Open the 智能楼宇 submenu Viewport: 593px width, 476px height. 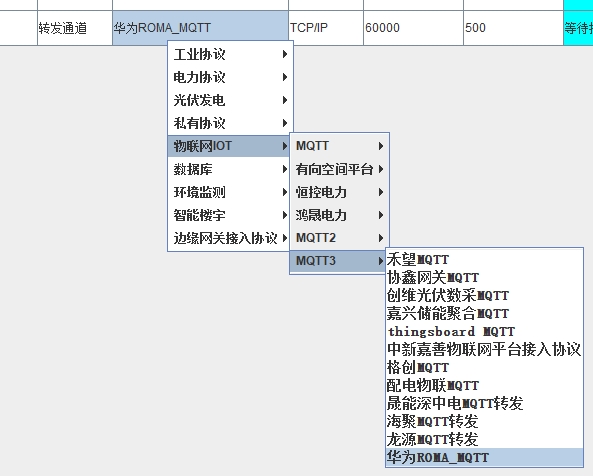coord(229,215)
